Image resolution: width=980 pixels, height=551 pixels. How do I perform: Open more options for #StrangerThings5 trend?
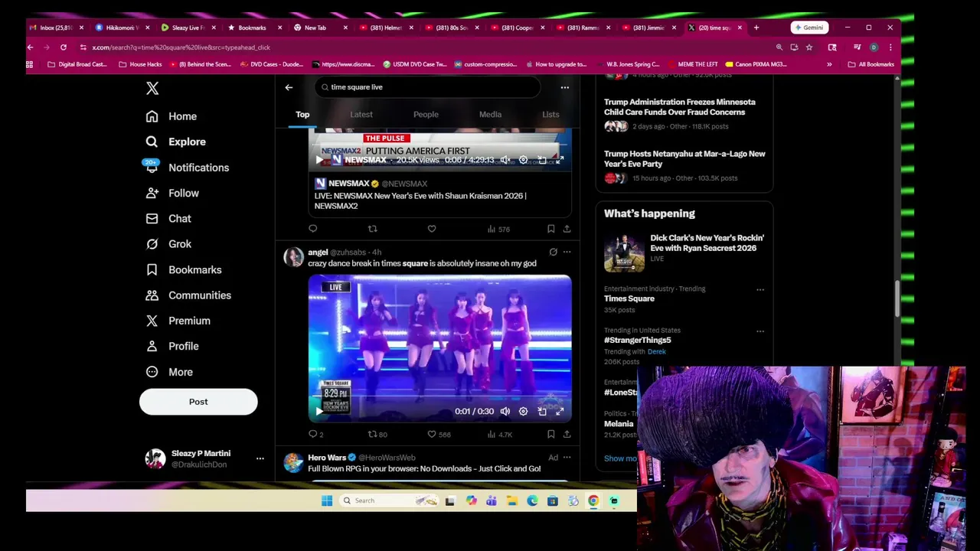click(760, 331)
